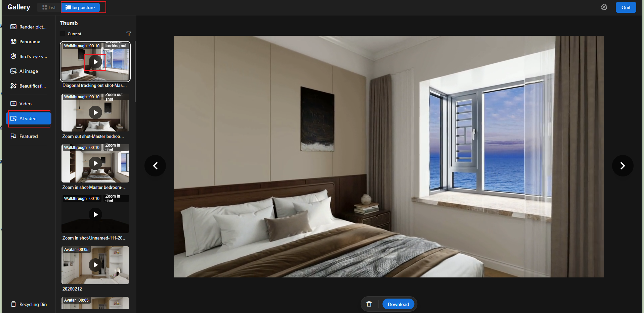This screenshot has width=644, height=313.
Task: Play the Zoom out shot video
Action: 95,113
